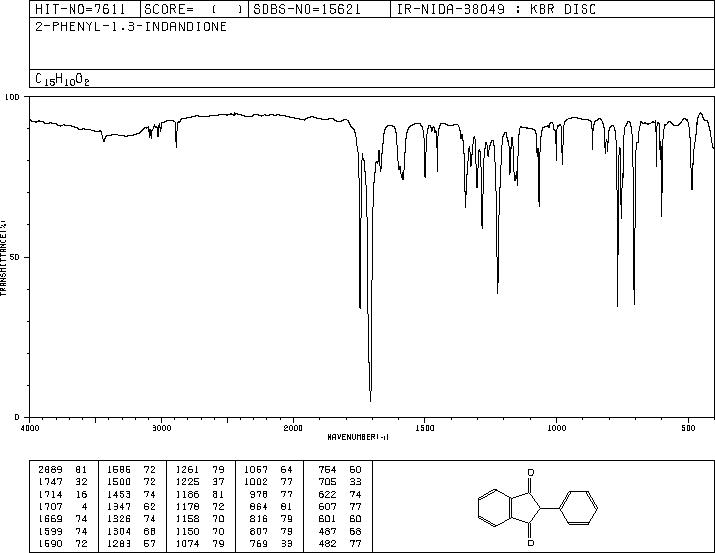
Task: Select the 1002 peak entry in the table
Action: click(x=268, y=482)
